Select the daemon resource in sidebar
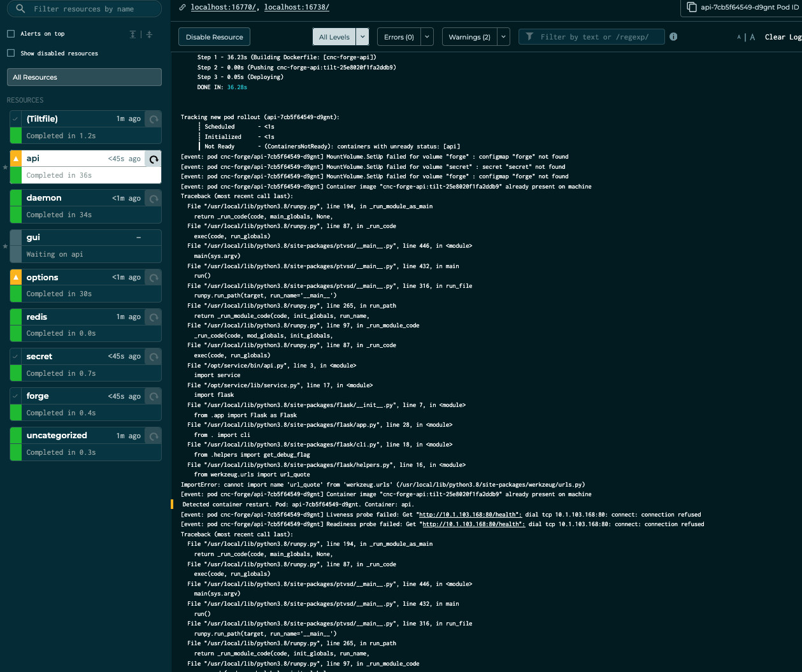802x672 pixels. tap(85, 206)
